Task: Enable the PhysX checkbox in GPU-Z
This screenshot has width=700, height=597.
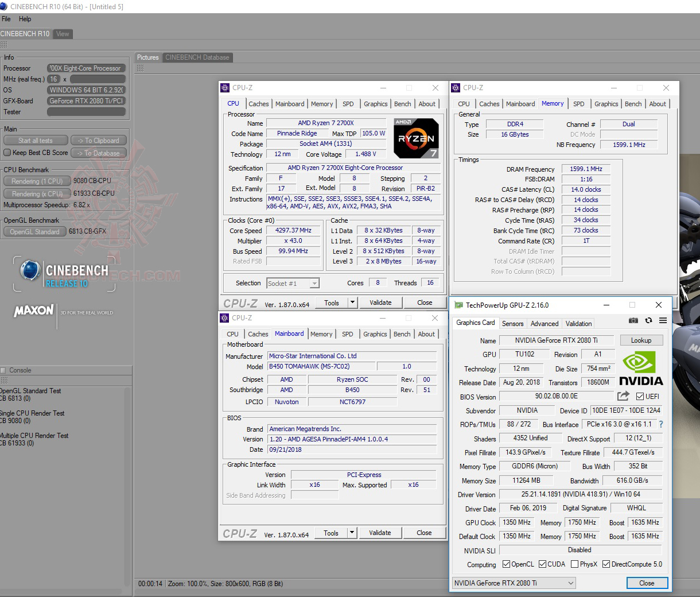Action: coord(574,564)
